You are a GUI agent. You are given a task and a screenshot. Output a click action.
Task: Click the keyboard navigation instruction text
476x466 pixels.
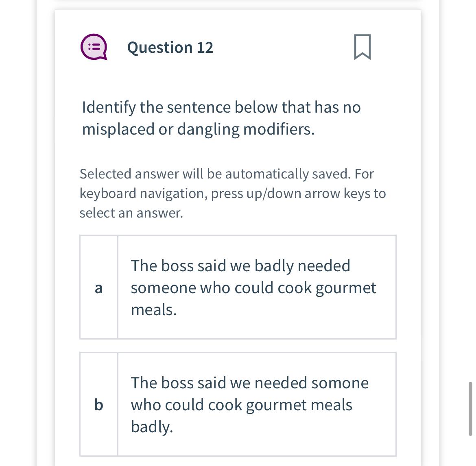(233, 193)
